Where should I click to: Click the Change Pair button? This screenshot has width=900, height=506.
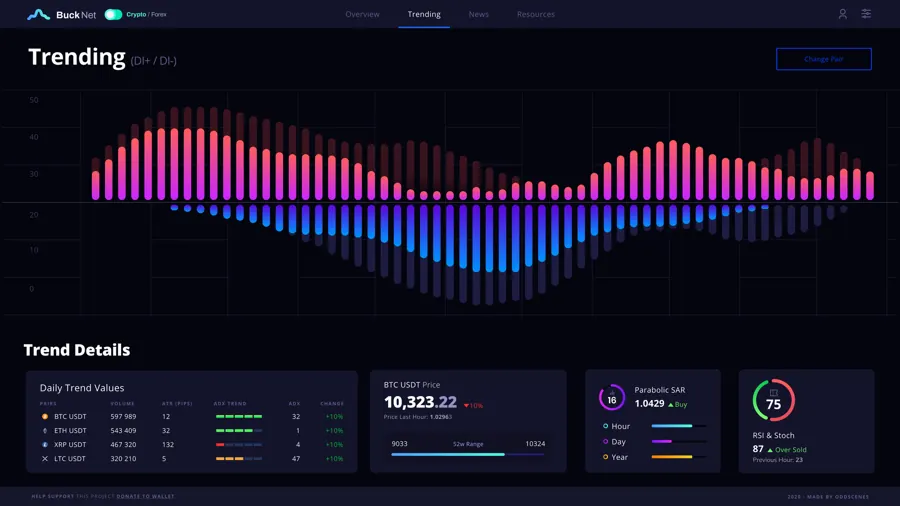pos(824,59)
